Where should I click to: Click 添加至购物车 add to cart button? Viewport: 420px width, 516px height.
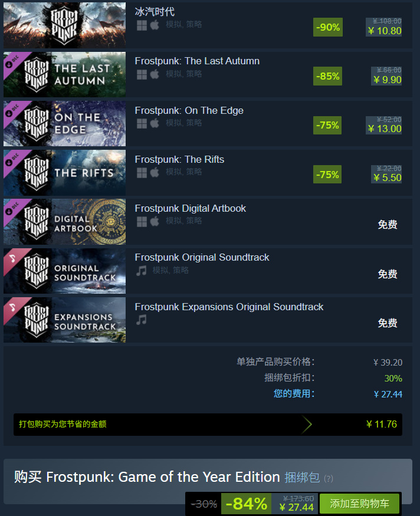coord(359,504)
